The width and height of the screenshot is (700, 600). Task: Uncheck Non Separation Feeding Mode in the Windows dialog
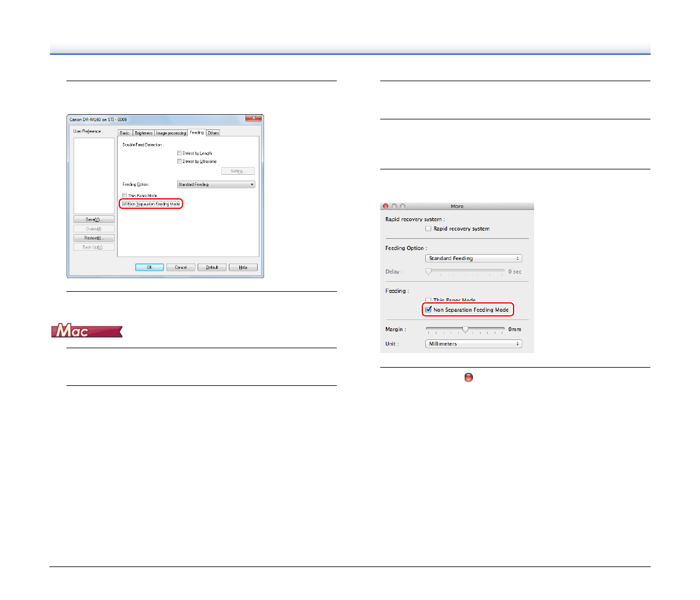[x=125, y=204]
